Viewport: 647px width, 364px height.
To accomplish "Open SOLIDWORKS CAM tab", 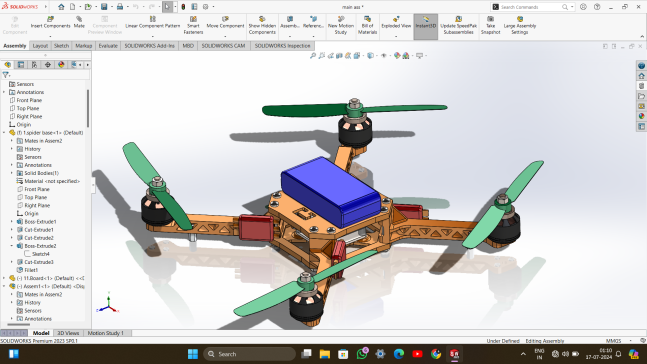I will click(x=223, y=46).
